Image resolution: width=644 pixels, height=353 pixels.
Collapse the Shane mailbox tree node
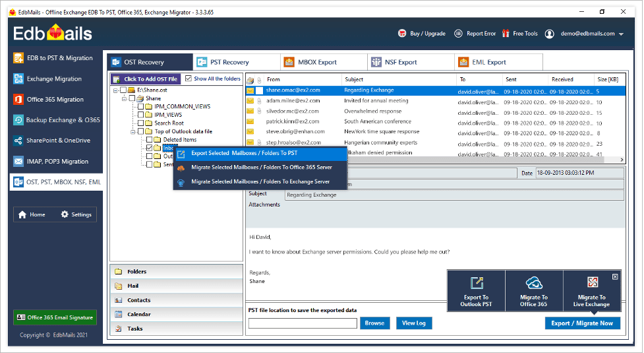click(x=124, y=98)
